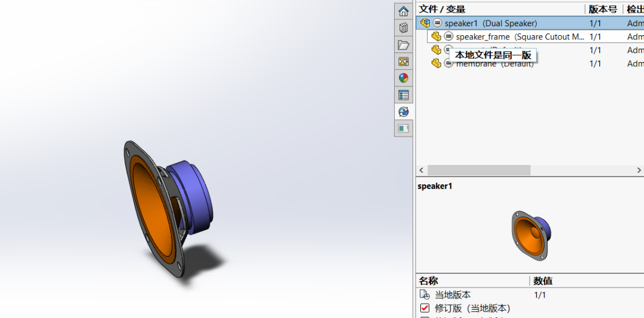Click the speaker1 preview thumbnail image
The height and width of the screenshot is (318, 644).
[x=531, y=236]
